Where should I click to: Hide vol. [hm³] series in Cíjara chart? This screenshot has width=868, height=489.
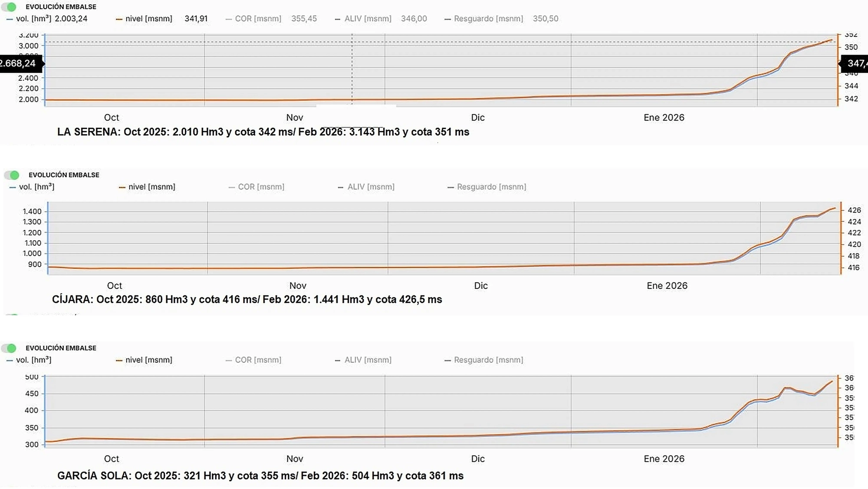click(x=32, y=187)
